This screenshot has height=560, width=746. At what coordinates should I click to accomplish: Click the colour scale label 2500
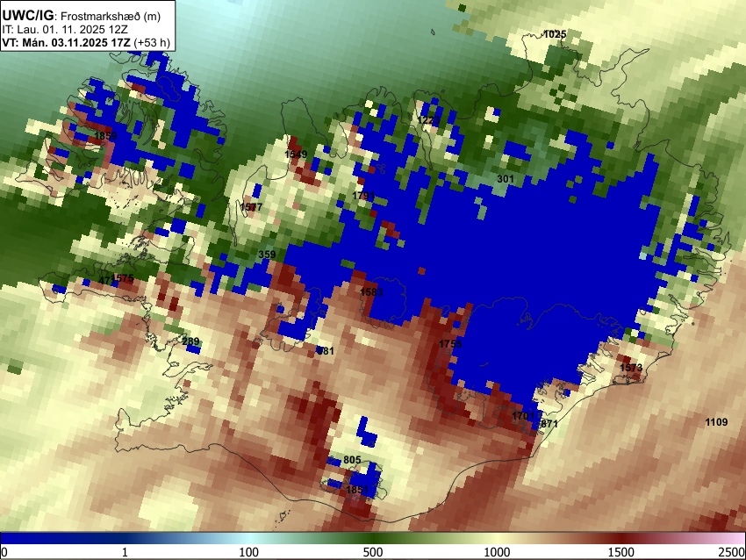click(x=733, y=552)
